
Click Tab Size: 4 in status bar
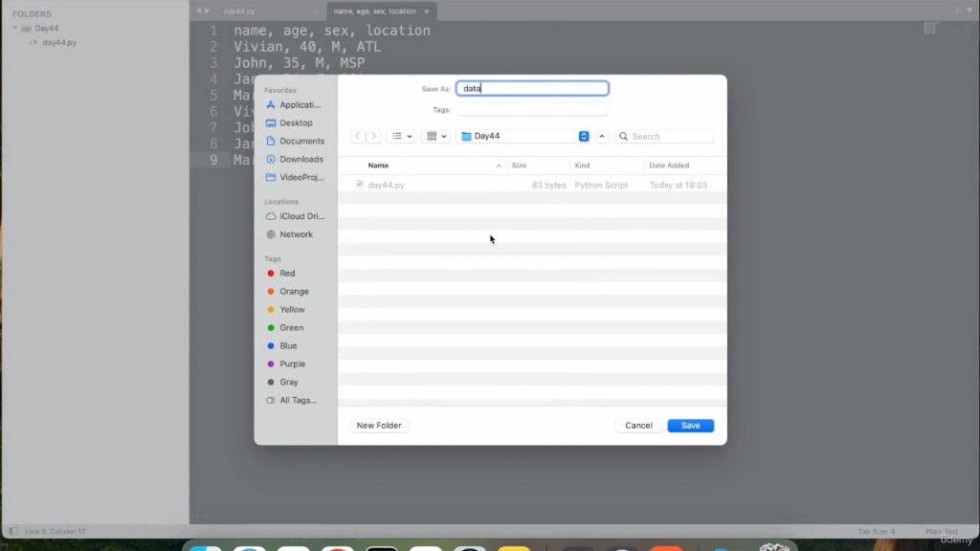click(877, 532)
